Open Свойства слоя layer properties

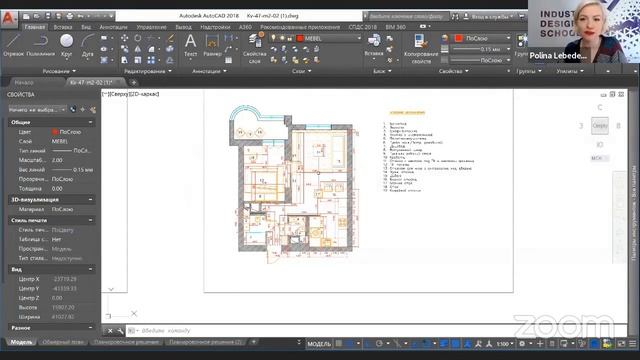(255, 48)
